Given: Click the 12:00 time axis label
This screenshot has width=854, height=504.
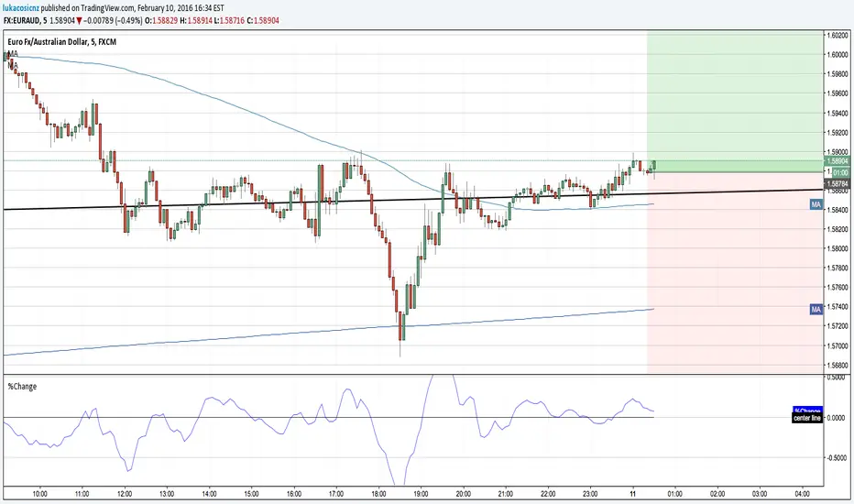Looking at the screenshot, I should pos(125,494).
